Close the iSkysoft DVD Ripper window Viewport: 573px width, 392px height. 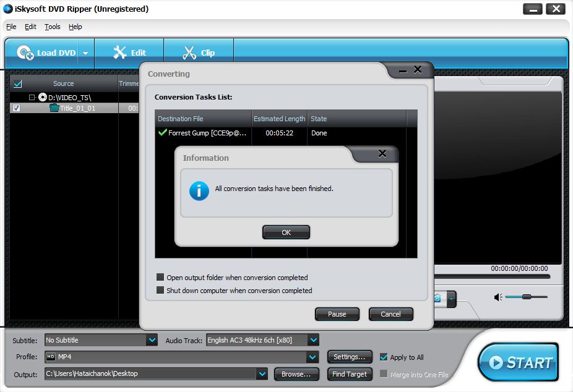tap(556, 9)
